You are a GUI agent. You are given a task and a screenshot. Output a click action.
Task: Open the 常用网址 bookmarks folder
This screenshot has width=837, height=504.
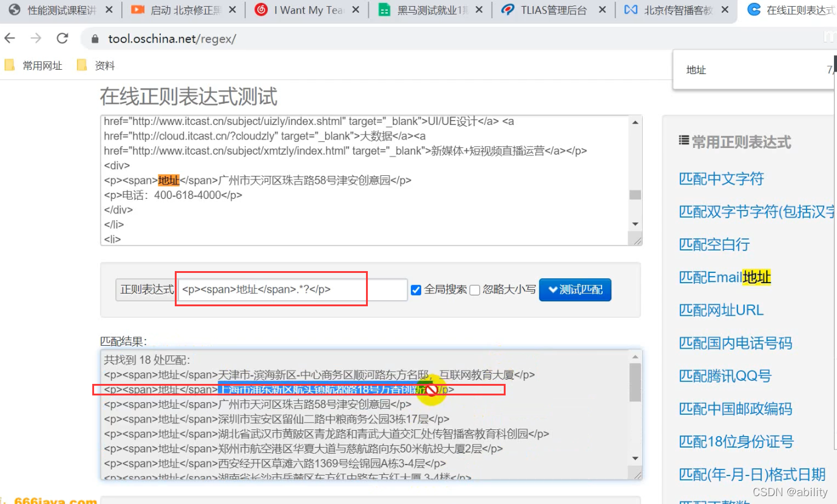(x=33, y=65)
